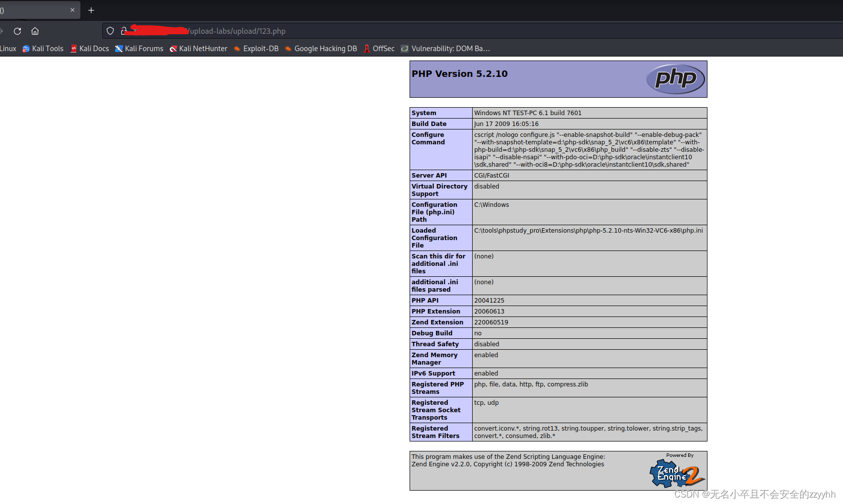This screenshot has height=504, width=843.
Task: Click 'php, file, data, http, ftp, compress.zlib' value
Action: click(531, 384)
